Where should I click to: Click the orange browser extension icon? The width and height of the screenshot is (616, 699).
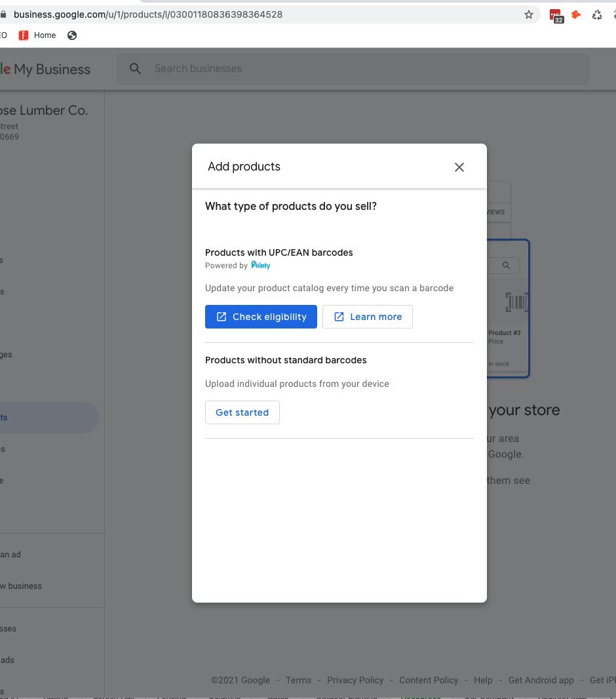coord(577,14)
